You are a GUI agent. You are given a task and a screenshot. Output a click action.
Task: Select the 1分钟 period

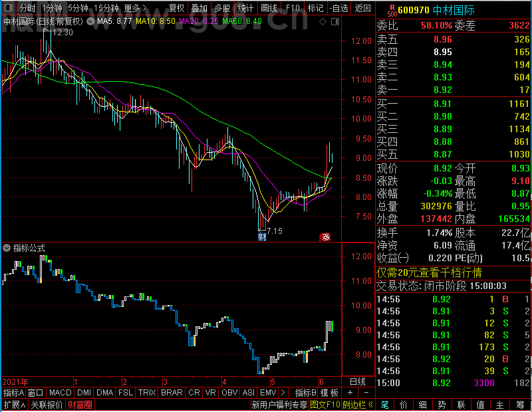pyautogui.click(x=52, y=8)
